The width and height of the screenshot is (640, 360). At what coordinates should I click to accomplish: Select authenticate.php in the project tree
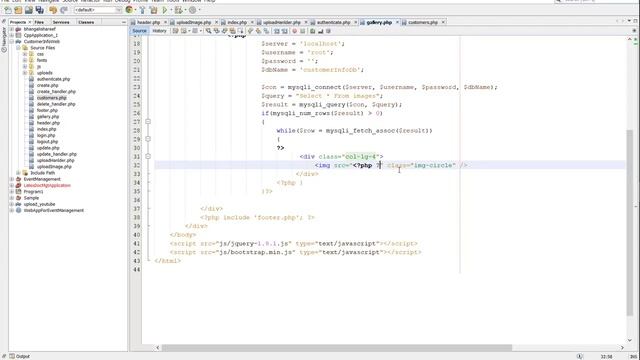click(53, 79)
